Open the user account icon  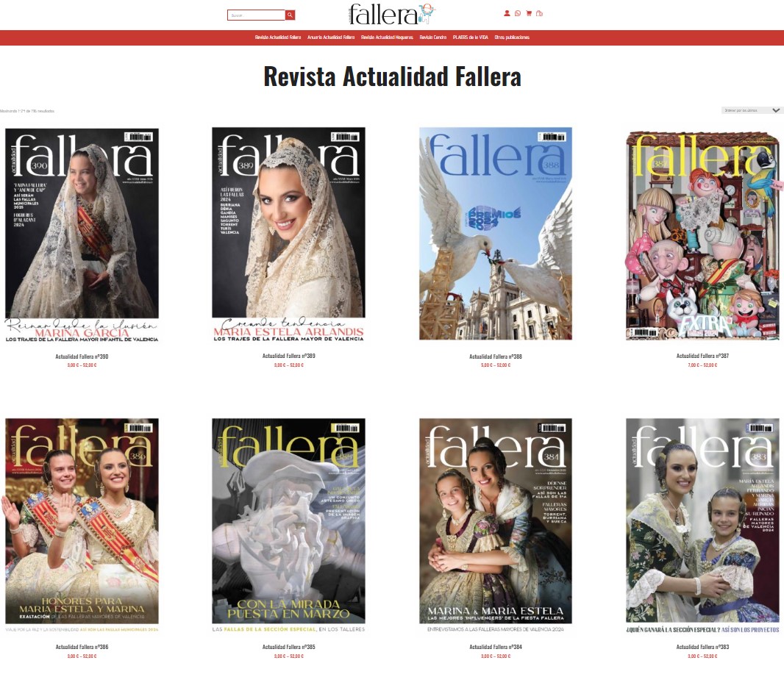507,13
